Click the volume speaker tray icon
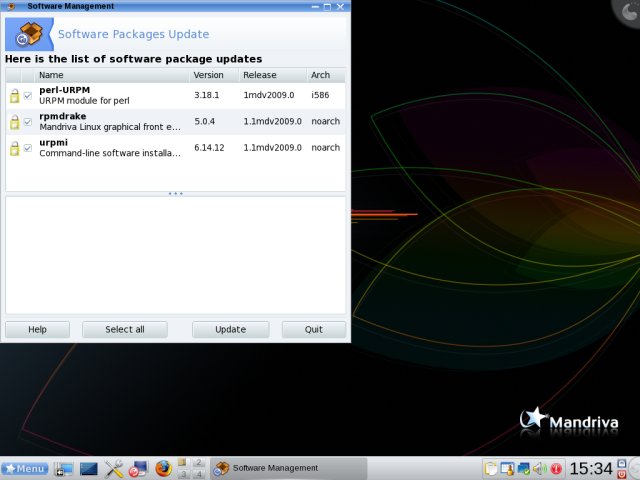The height and width of the screenshot is (480, 640). [x=539, y=468]
